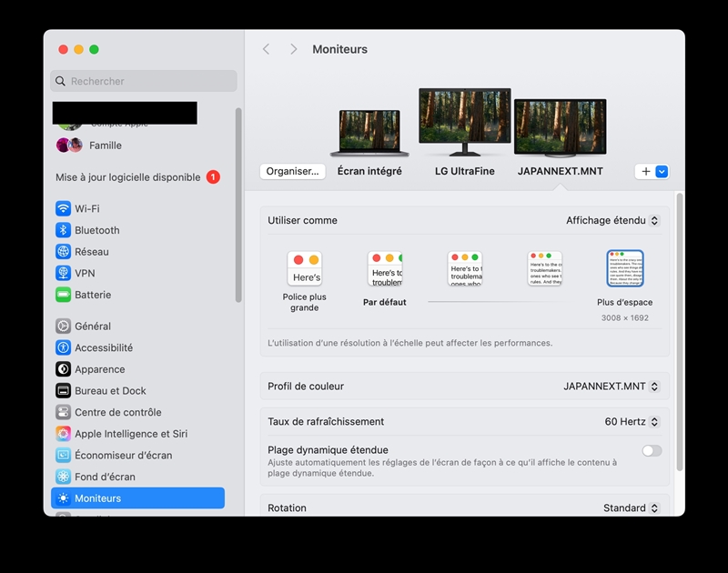Image resolution: width=728 pixels, height=573 pixels.
Task: Open the Centre de contrôle icon
Action: [x=63, y=412]
